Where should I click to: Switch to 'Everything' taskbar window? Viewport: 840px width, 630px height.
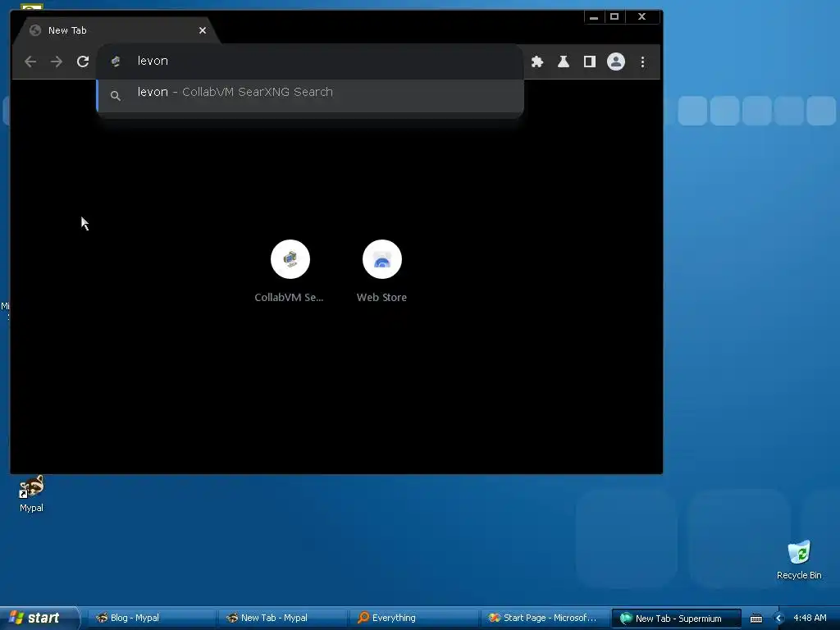[413, 619]
